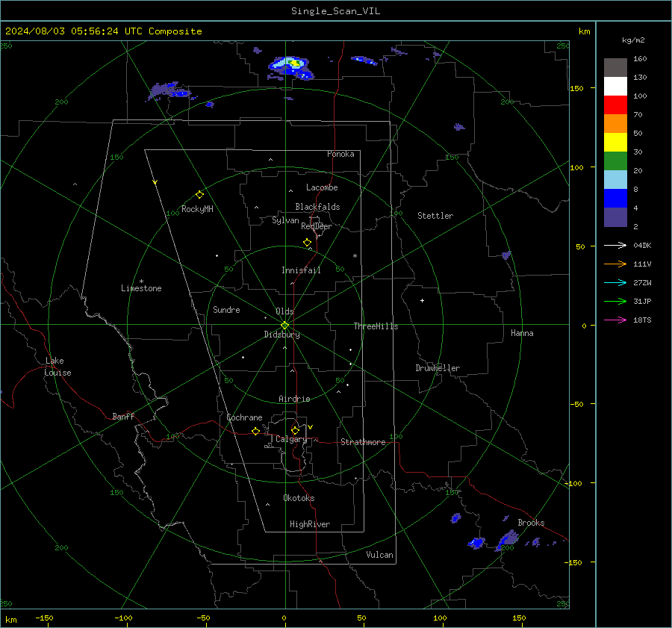Click the RedDeer label
672x628 pixels.
[x=317, y=226]
